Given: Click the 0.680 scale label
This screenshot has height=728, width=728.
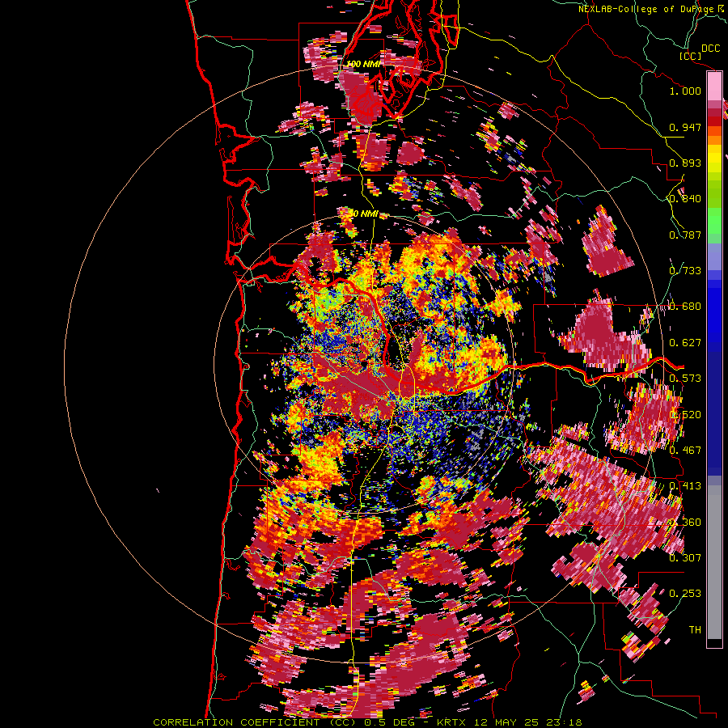Looking at the screenshot, I should pos(685,307).
